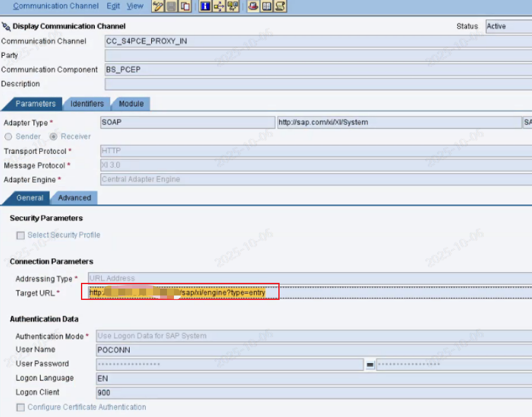The width and height of the screenshot is (532, 417).
Task: Tick the Configure Certificate Authentication checkbox
Action: [20, 407]
